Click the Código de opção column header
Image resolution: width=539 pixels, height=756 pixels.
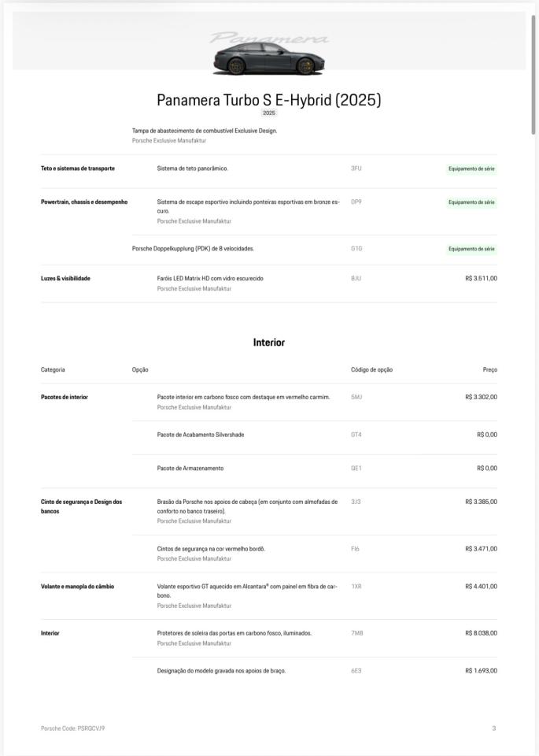click(371, 370)
